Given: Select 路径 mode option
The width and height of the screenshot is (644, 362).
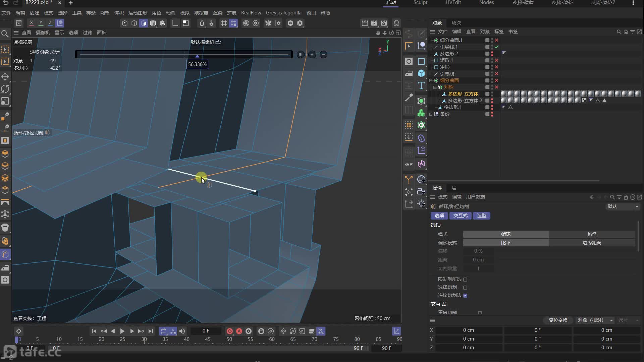Looking at the screenshot, I should click(x=592, y=234).
